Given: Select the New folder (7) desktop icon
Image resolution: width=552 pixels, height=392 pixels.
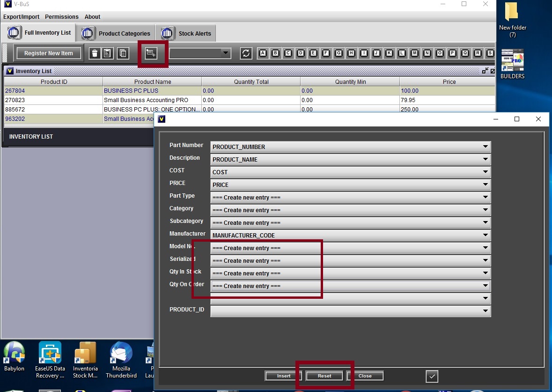Looking at the screenshot, I should (x=512, y=20).
